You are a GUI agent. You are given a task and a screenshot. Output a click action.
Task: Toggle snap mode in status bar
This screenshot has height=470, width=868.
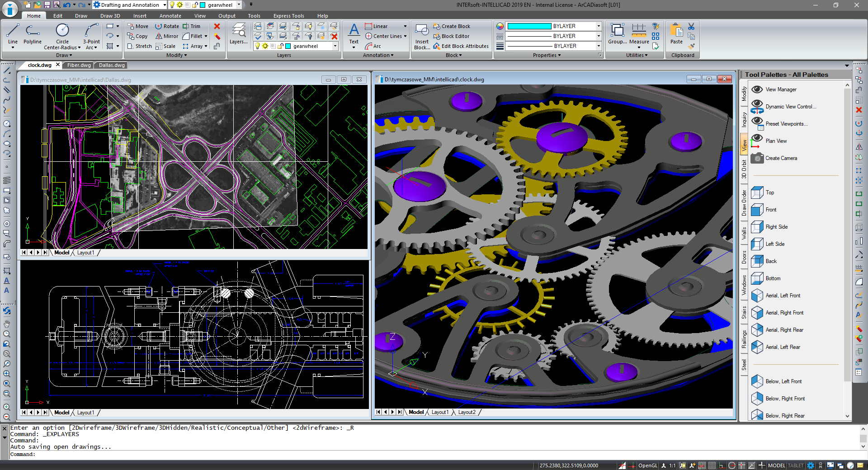point(702,465)
